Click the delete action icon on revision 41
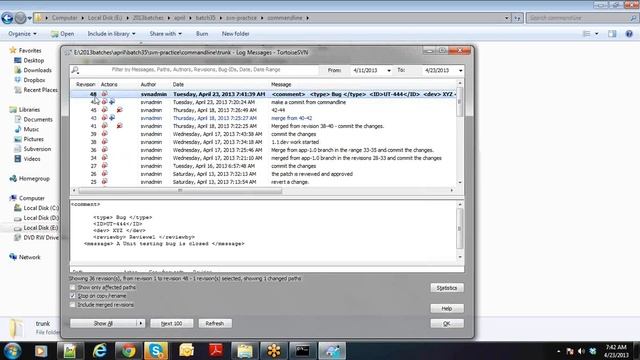The image size is (640, 360). 119,126
